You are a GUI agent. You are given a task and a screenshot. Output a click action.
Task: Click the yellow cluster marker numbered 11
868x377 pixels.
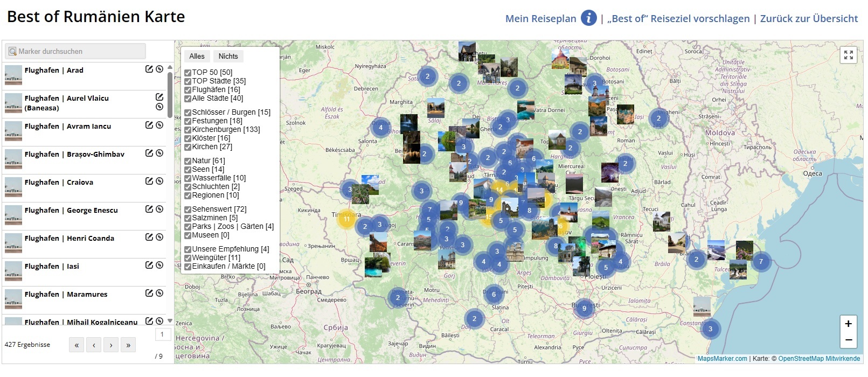click(x=346, y=219)
